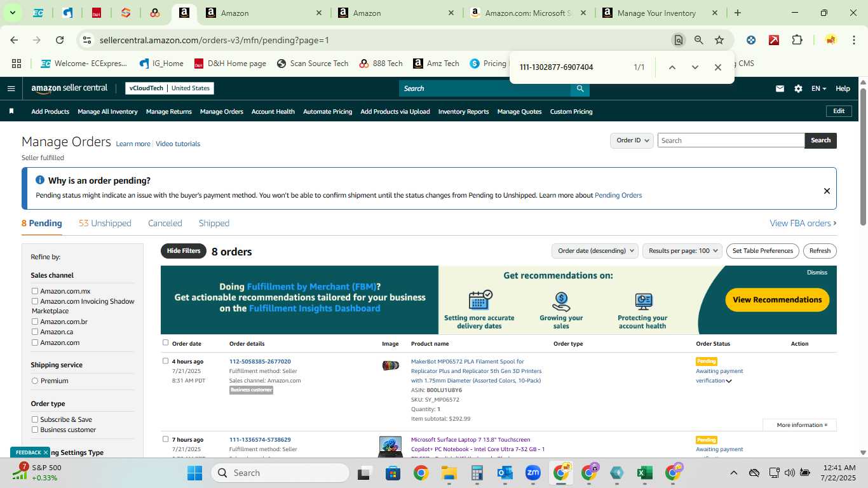Check the Business customer order type
Viewport: 868px width, 488px height.
[x=35, y=430]
